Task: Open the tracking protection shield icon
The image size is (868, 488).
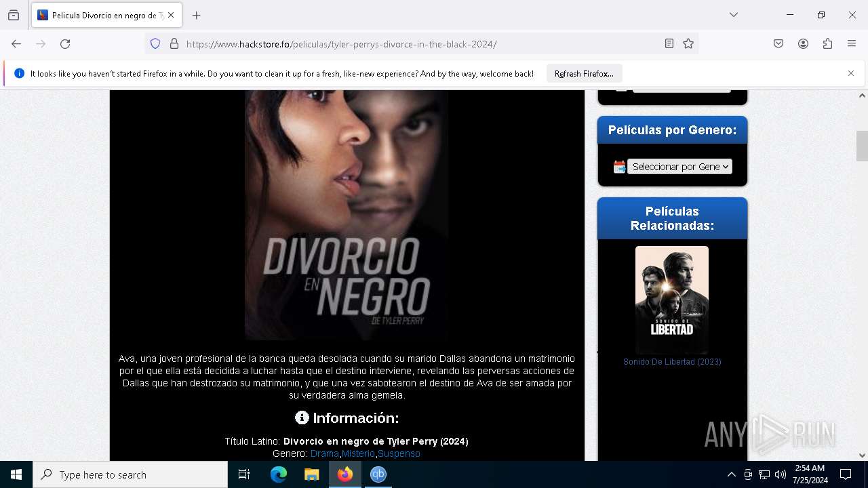Action: [x=155, y=44]
